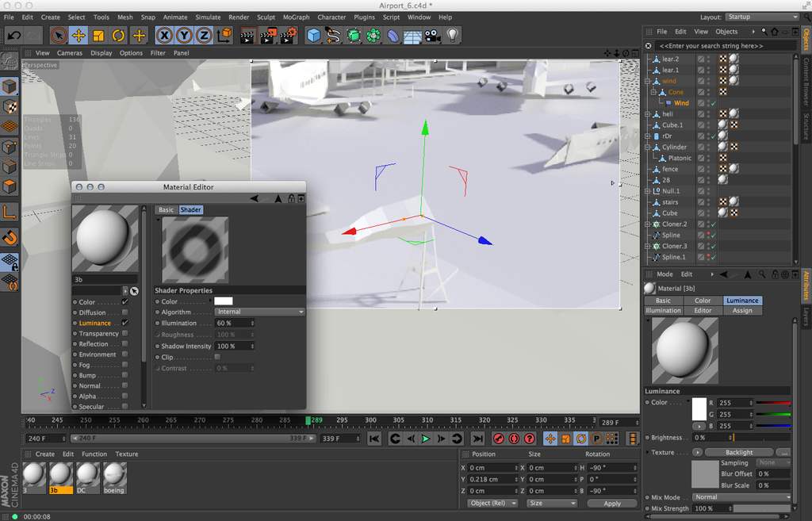Open the Object (Rel) coordinate dropdown

pyautogui.click(x=492, y=504)
